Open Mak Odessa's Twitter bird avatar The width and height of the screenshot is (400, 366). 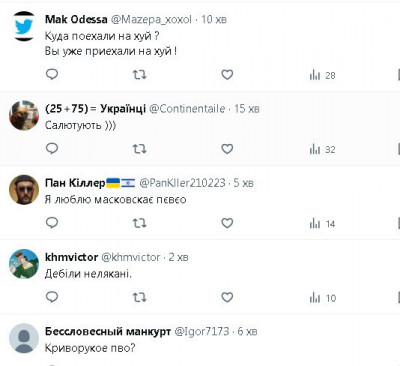pos(24,26)
